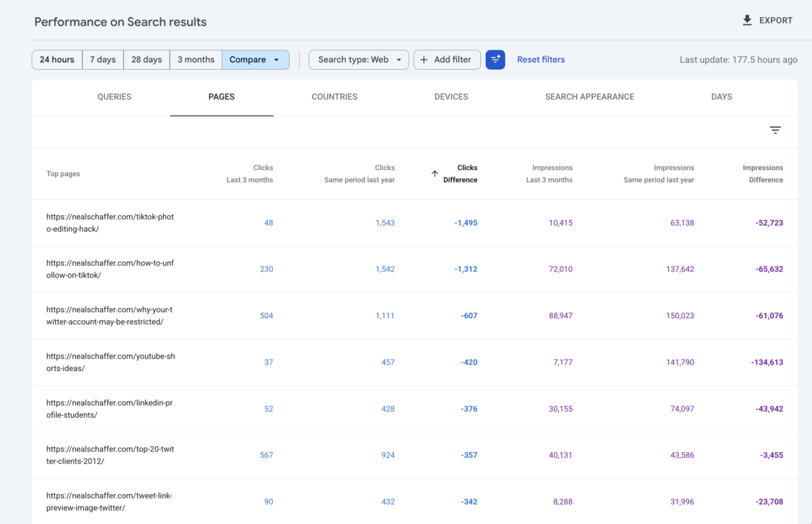Click sort arrow beside Clicks Difference
The height and width of the screenshot is (524, 812).
434,174
